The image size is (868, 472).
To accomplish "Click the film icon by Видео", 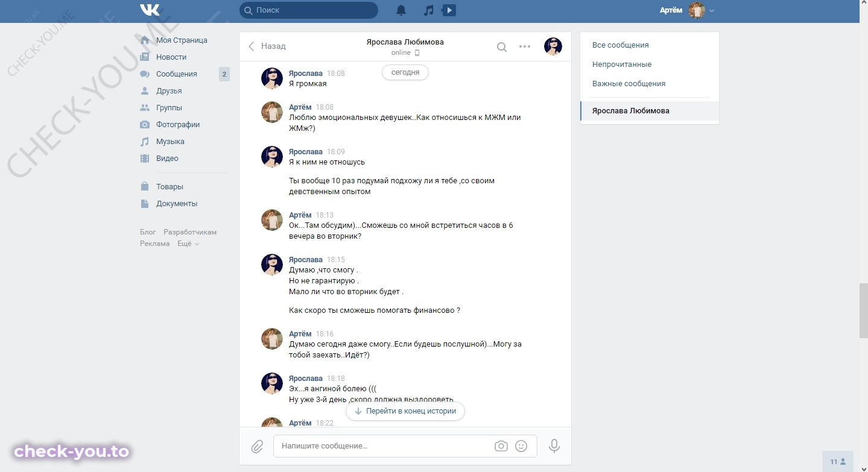I will click(145, 159).
